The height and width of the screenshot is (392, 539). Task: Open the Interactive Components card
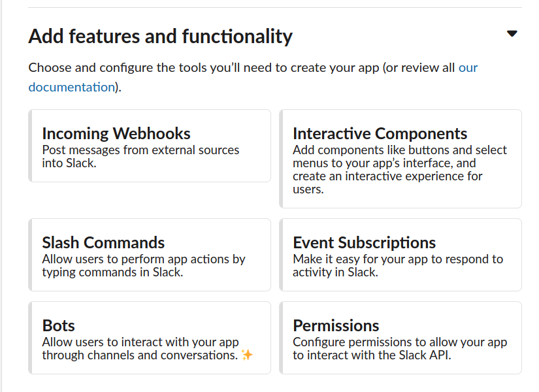[400, 159]
